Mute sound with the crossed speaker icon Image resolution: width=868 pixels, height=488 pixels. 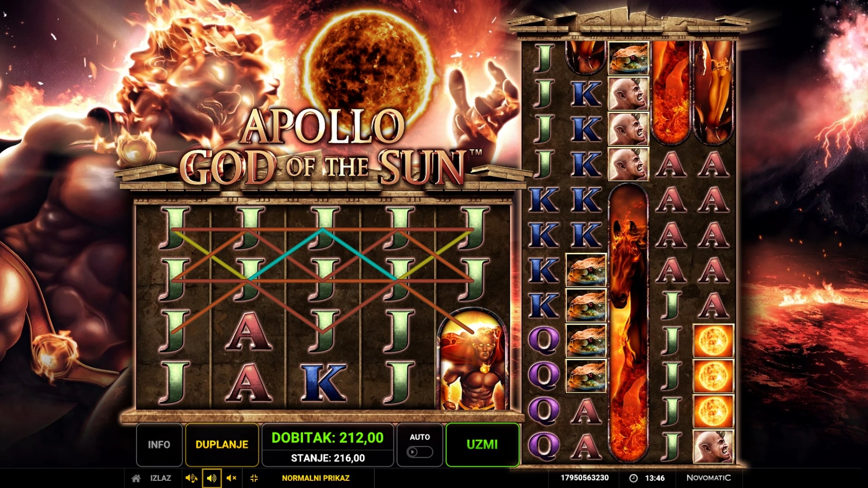(x=231, y=478)
